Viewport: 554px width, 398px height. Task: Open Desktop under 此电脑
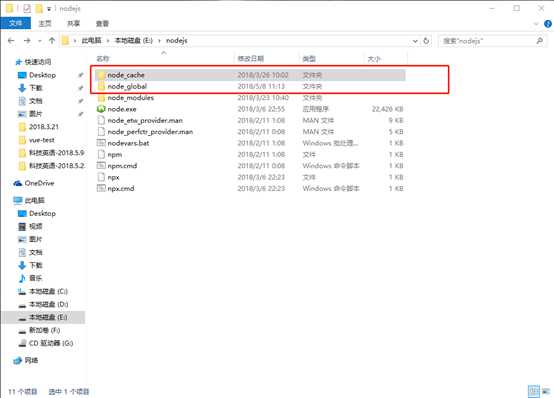click(x=42, y=213)
